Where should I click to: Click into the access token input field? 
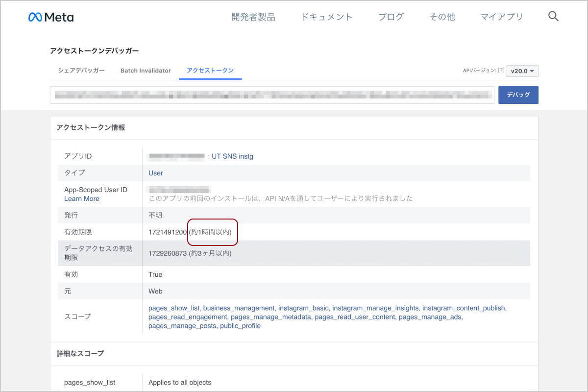272,95
